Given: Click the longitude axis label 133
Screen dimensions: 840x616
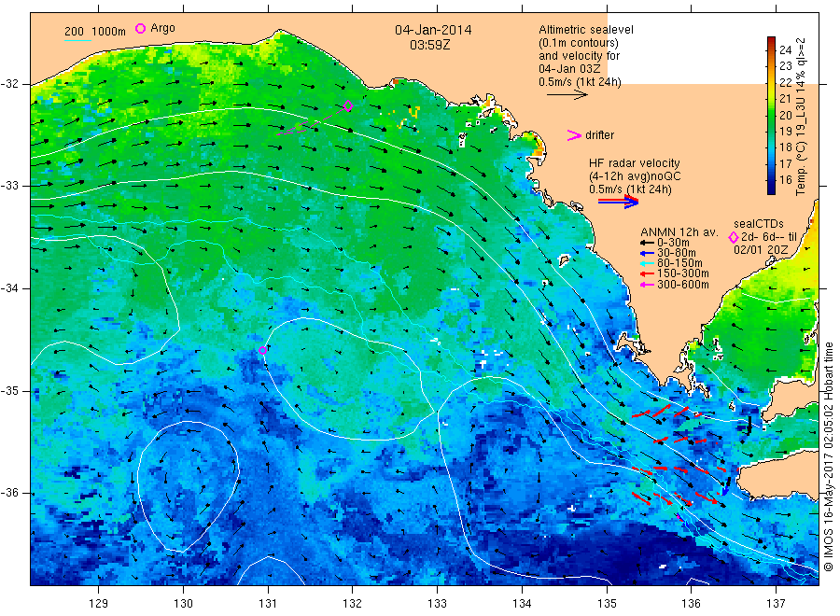Looking at the screenshot, I should click(x=437, y=604).
